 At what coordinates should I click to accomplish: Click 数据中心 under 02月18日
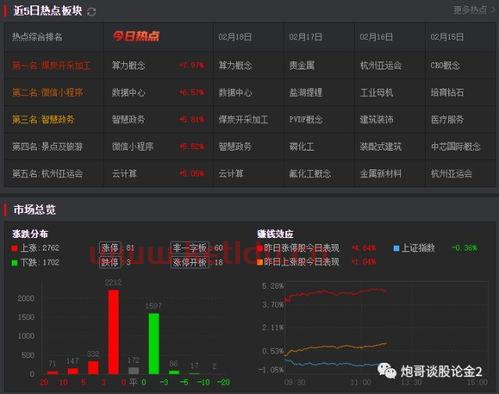pyautogui.click(x=235, y=92)
